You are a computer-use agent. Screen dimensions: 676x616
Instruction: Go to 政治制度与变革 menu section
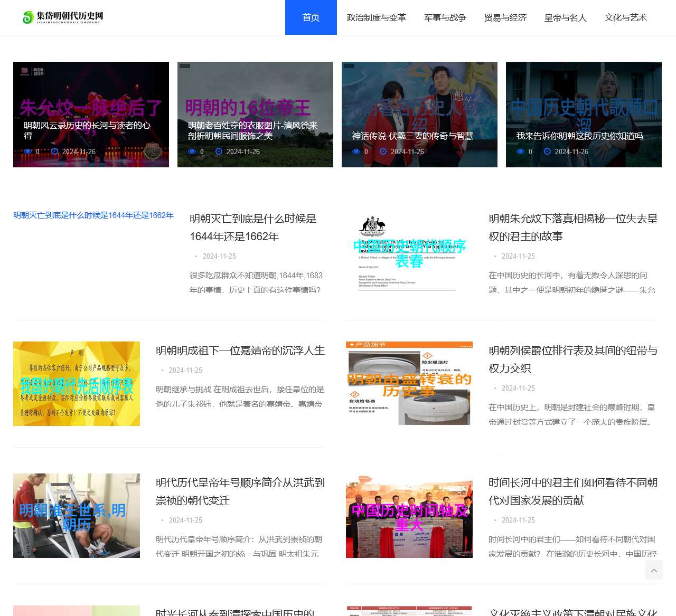[376, 17]
